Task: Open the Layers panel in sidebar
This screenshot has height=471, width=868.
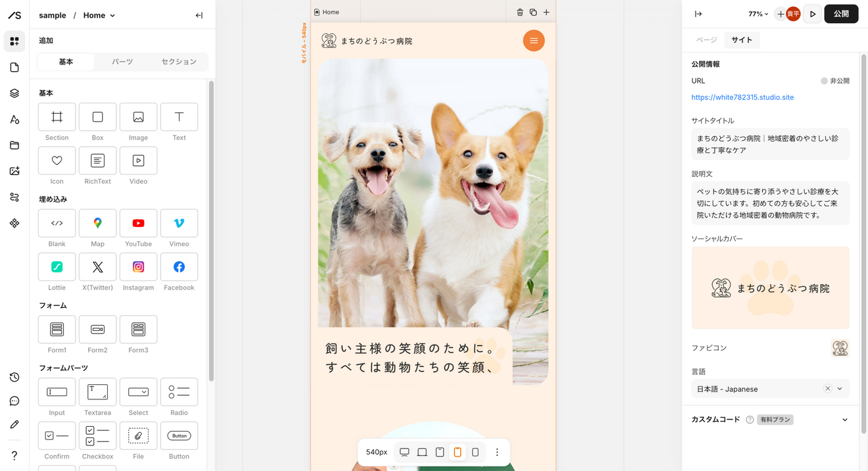Action: click(14, 93)
